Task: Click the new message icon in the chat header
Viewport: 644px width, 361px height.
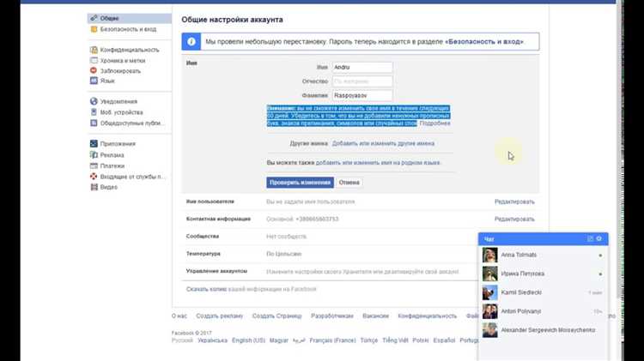Action: (x=590, y=238)
